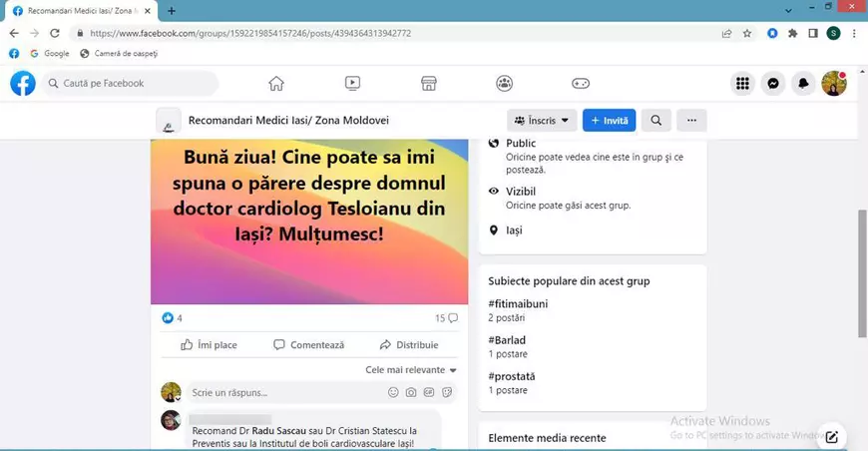868x451 pixels.
Task: View who reacted with the like icon
Action: pyautogui.click(x=168, y=317)
